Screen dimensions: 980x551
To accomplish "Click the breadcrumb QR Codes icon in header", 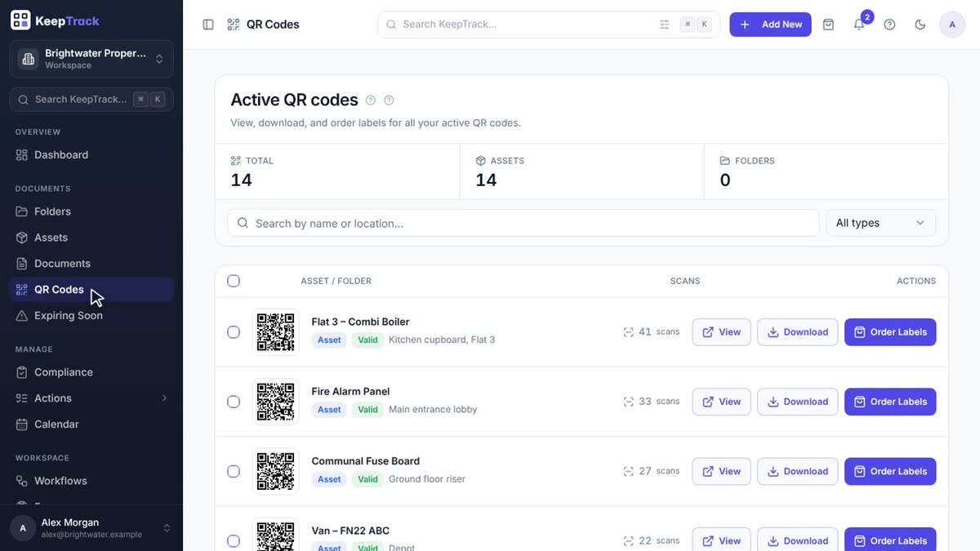I will (234, 24).
